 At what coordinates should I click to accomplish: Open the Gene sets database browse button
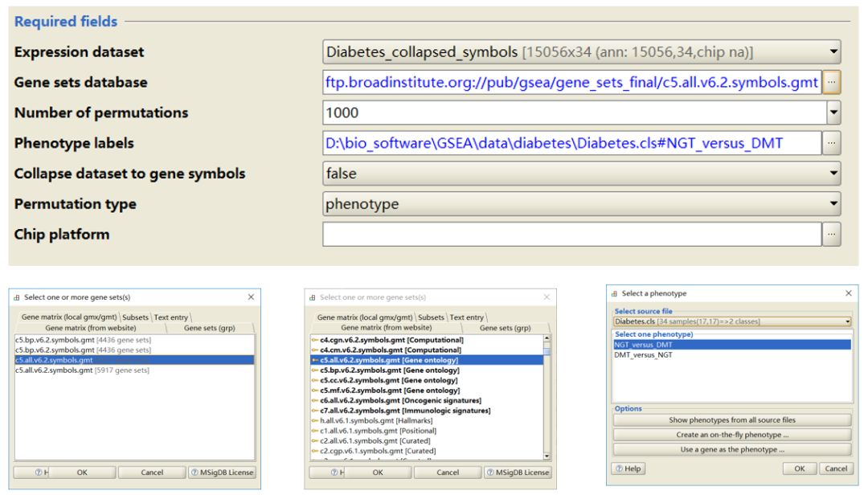pos(832,82)
